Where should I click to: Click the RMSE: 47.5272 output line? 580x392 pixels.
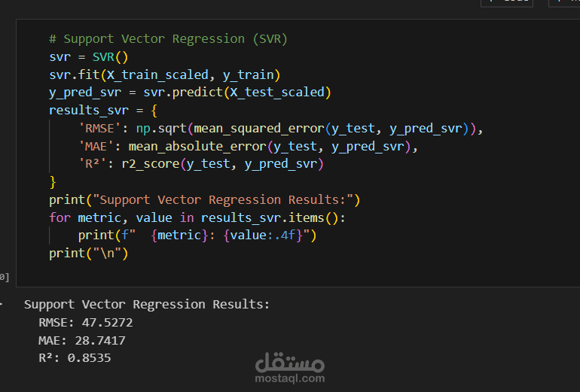coord(85,323)
